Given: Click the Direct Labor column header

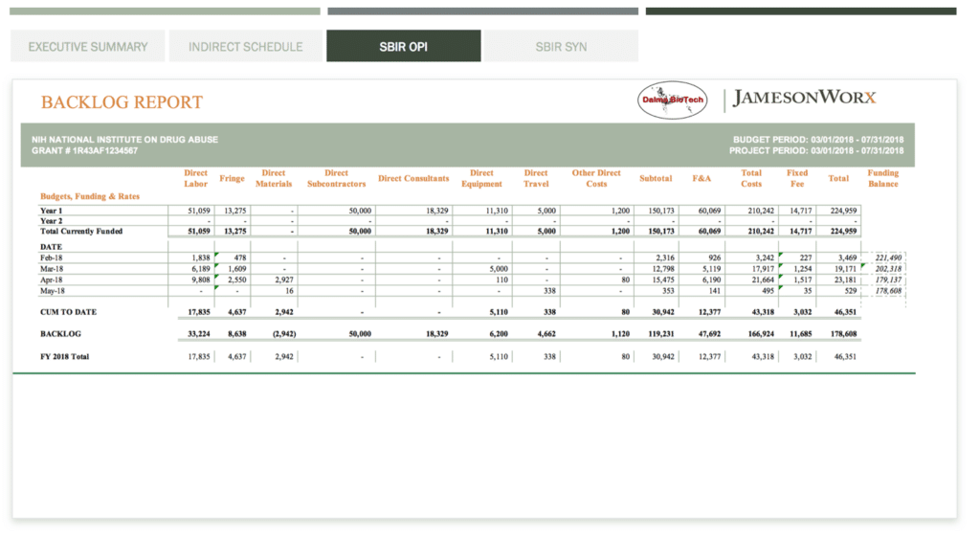Looking at the screenshot, I should [195, 178].
